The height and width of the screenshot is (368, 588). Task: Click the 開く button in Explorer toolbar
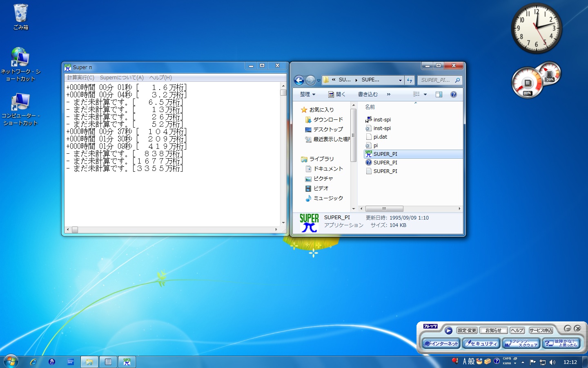click(x=337, y=94)
